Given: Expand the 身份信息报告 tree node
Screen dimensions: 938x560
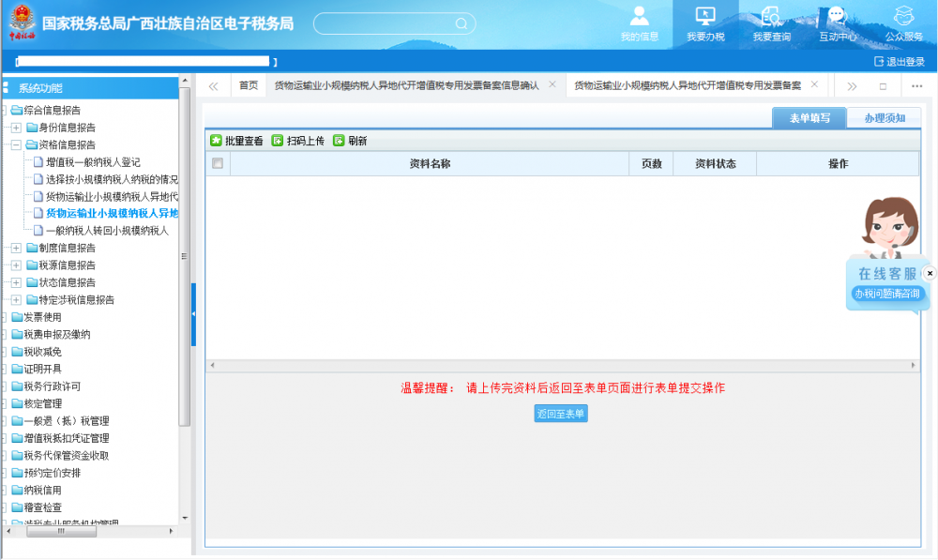Looking at the screenshot, I should tap(16, 128).
